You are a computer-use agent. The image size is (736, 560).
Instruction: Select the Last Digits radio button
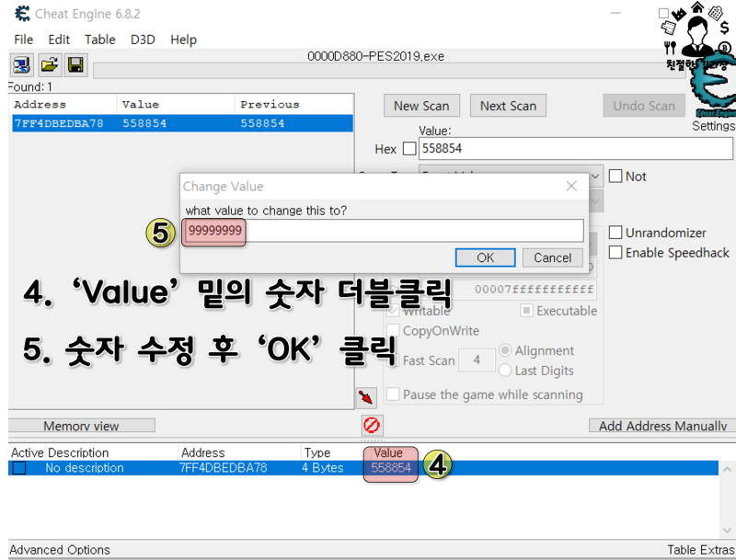pyautogui.click(x=505, y=371)
